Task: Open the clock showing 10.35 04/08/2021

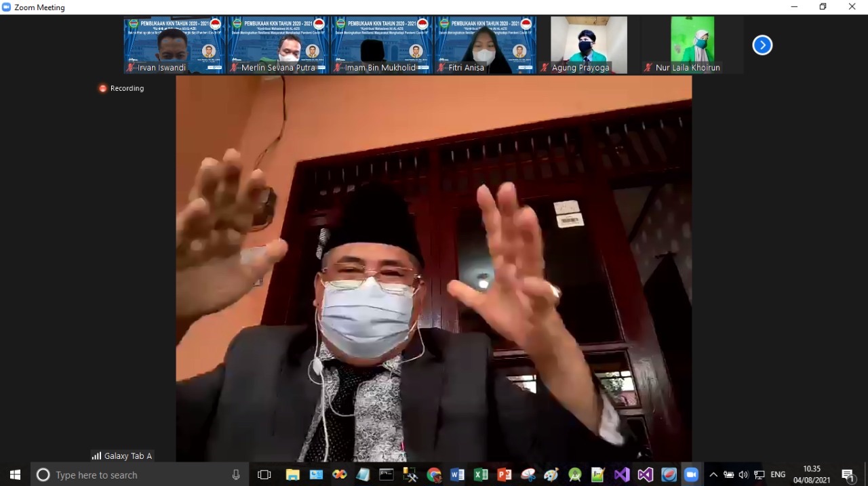Action: [x=812, y=474]
